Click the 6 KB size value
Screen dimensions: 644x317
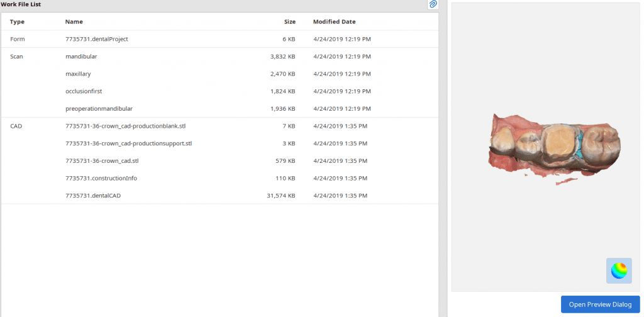coord(289,39)
